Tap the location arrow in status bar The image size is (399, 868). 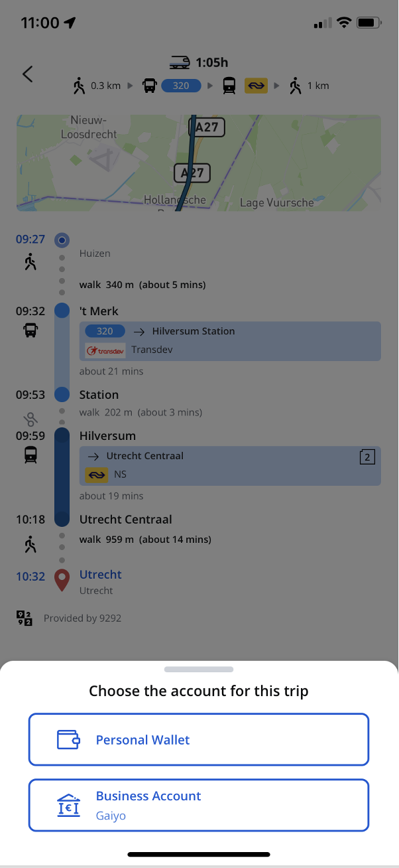tap(70, 23)
